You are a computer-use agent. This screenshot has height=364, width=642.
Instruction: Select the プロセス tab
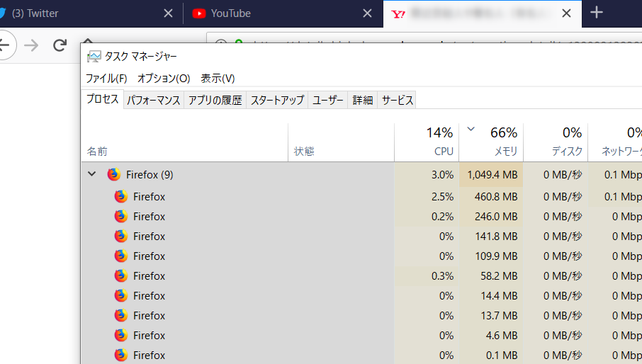tap(102, 99)
